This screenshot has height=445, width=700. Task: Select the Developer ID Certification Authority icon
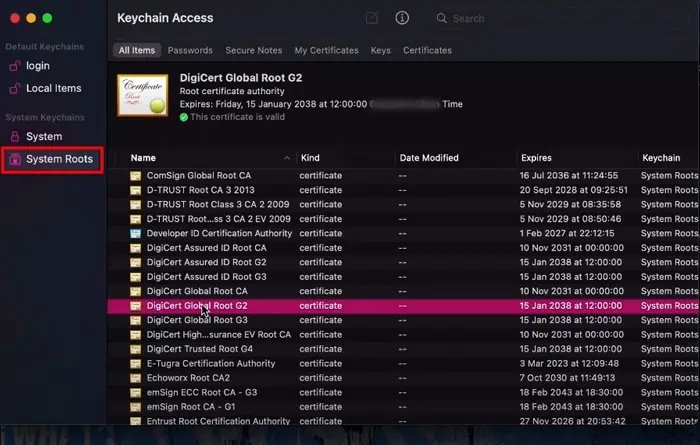pyautogui.click(x=137, y=233)
